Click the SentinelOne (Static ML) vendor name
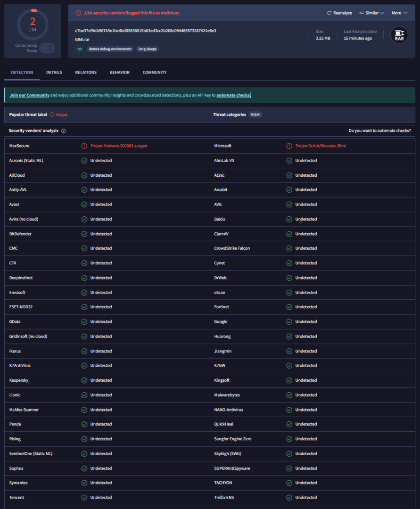Screen dimensions: 420x509 pos(31,453)
